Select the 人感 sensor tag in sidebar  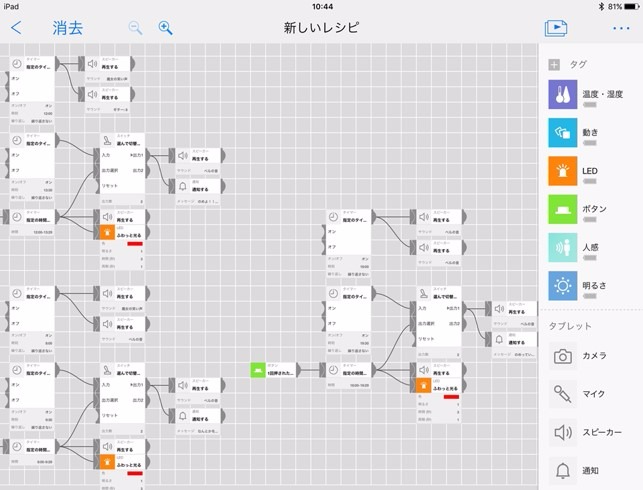pyautogui.click(x=574, y=248)
